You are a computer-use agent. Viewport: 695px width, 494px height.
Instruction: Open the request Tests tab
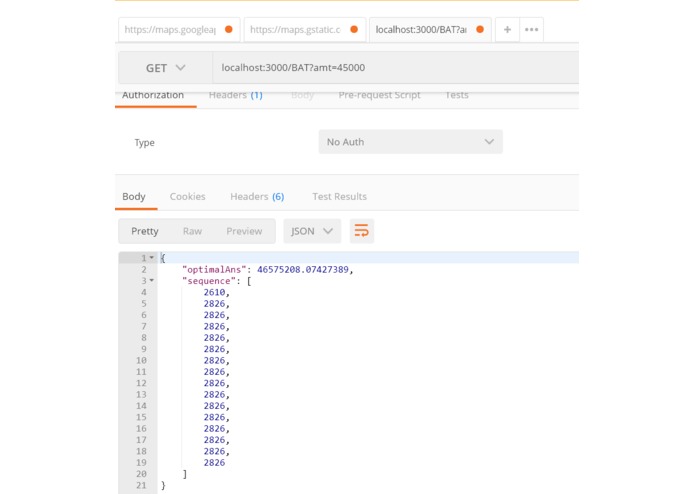(457, 95)
